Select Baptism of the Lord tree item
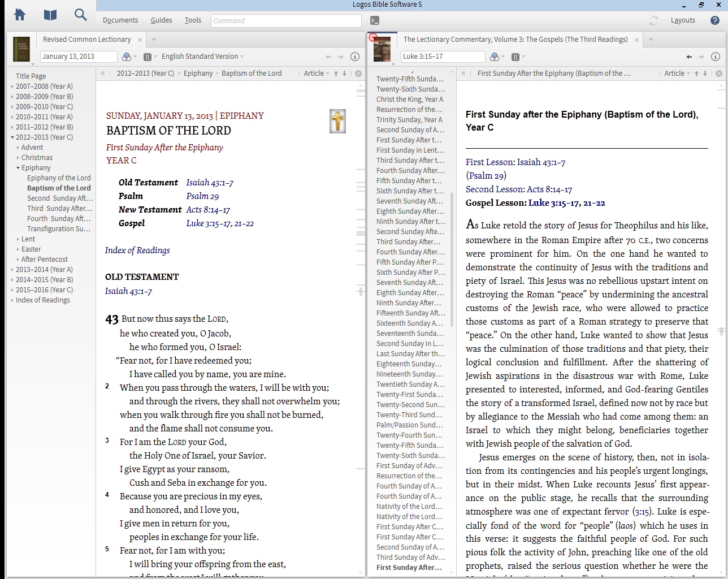This screenshot has width=728, height=579. (59, 188)
